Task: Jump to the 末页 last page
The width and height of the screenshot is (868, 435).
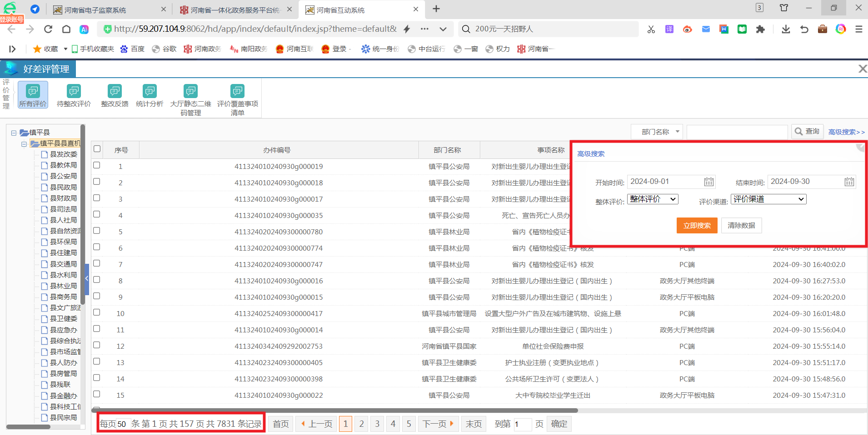Action: (x=474, y=424)
